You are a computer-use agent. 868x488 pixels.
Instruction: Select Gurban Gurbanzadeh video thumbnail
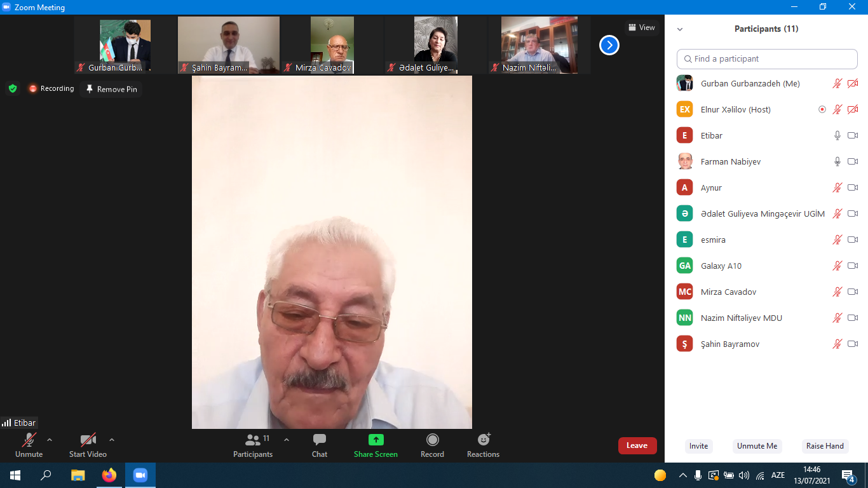125,45
